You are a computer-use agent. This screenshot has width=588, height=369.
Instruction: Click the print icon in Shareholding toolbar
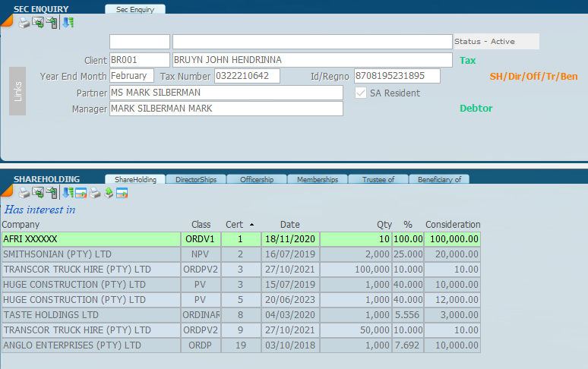pyautogui.click(x=24, y=193)
